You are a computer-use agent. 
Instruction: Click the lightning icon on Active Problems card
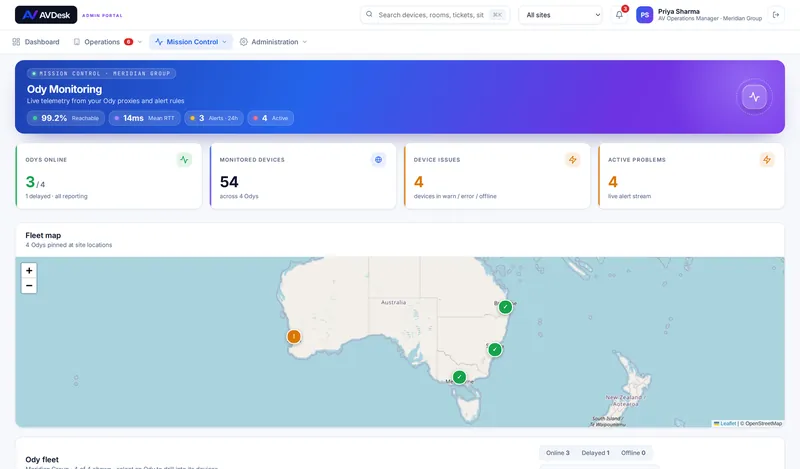[766, 160]
